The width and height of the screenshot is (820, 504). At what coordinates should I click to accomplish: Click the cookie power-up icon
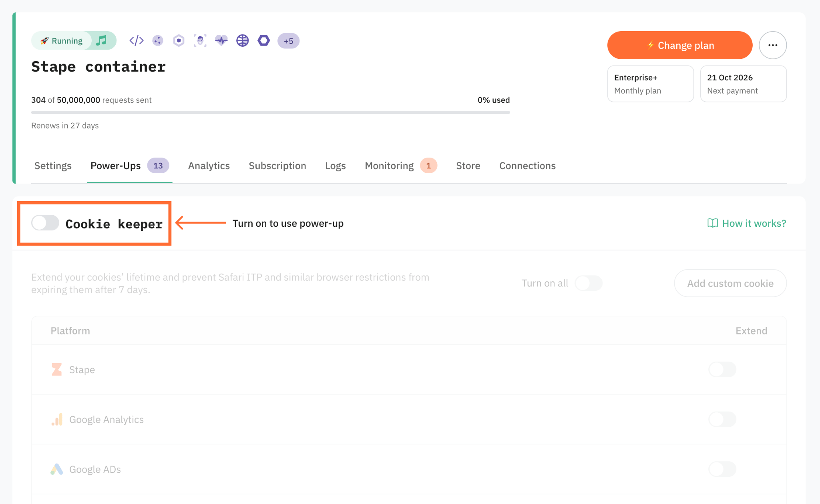pyautogui.click(x=158, y=40)
